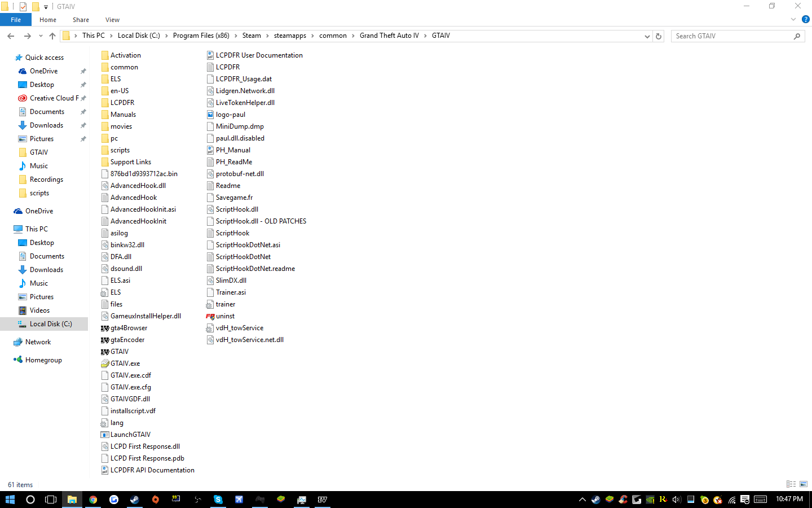Navigate to Steam in the address bar
The width and height of the screenshot is (812, 508).
[251, 36]
